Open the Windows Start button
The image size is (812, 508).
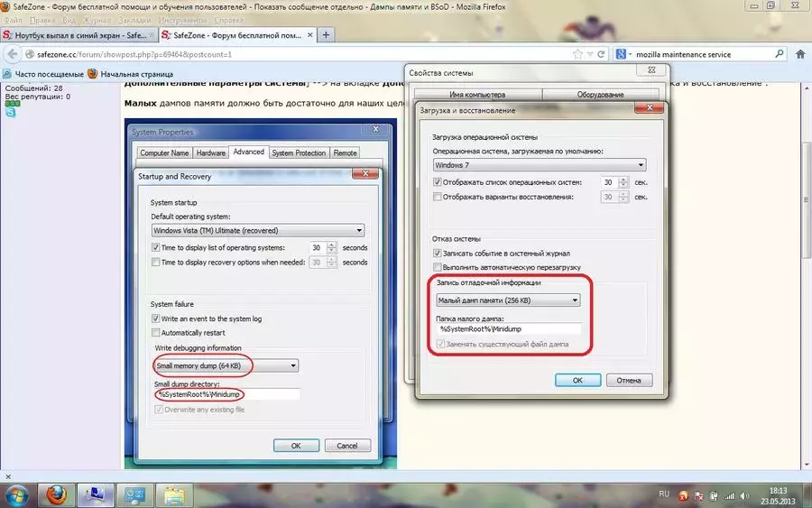16,495
